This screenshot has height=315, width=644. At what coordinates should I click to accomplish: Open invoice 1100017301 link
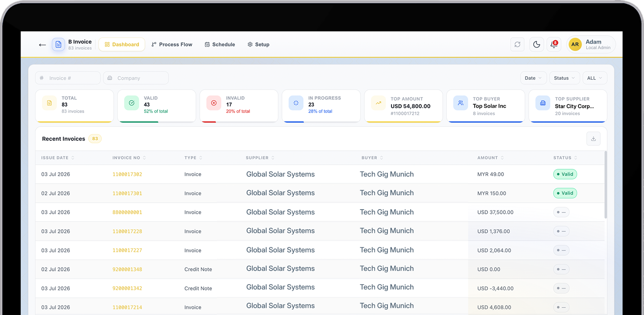click(127, 193)
